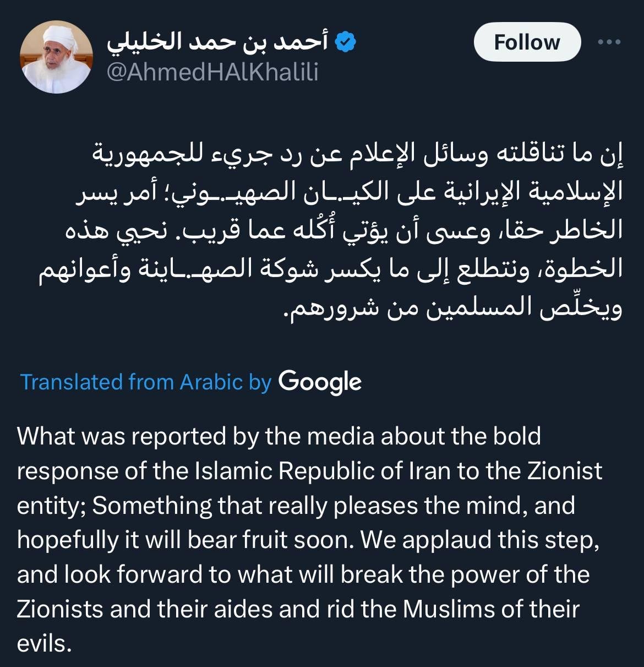
Task: Click the Google logo
Action: point(320,382)
